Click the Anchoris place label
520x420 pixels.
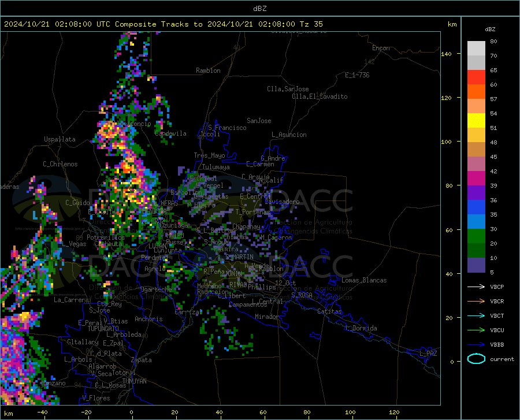pyautogui.click(x=148, y=319)
